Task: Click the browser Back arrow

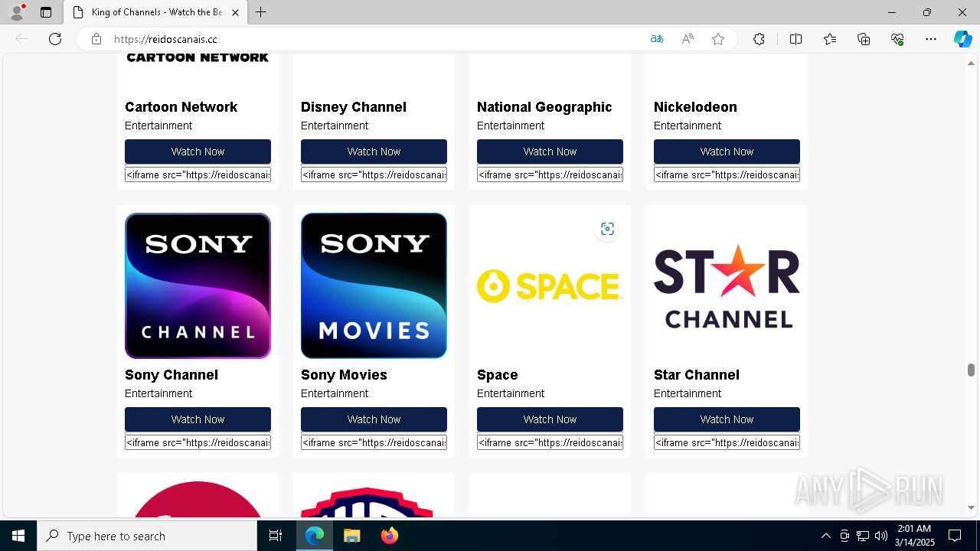Action: pos(21,39)
